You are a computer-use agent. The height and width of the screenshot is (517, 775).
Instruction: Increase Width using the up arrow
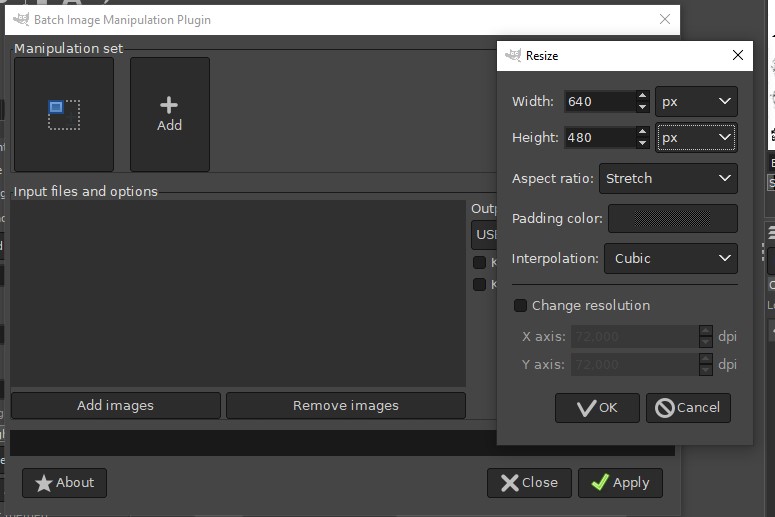tap(642, 96)
